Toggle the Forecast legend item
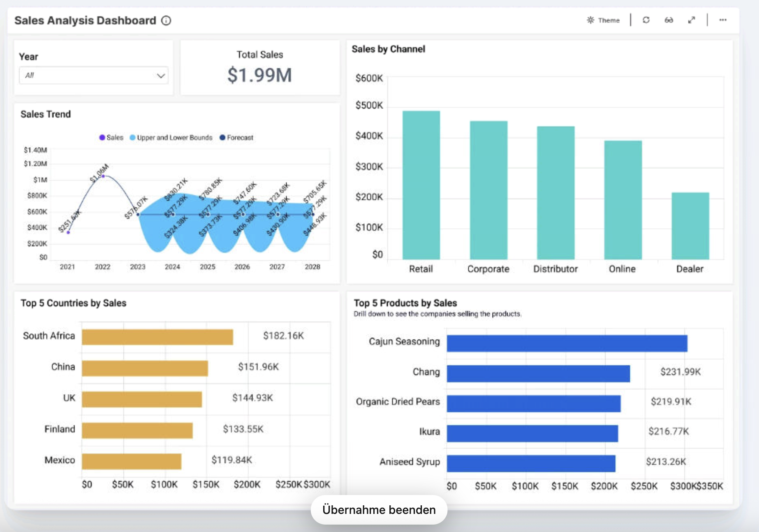 pos(236,137)
